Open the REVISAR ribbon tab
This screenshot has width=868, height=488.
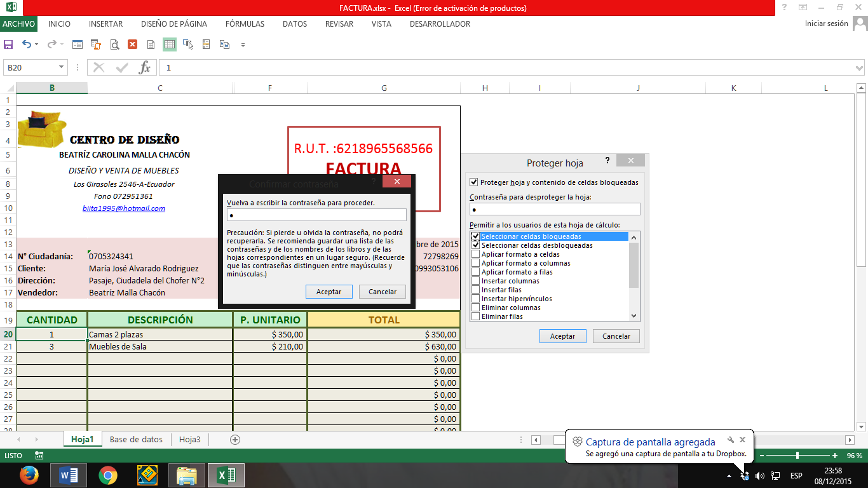point(339,24)
